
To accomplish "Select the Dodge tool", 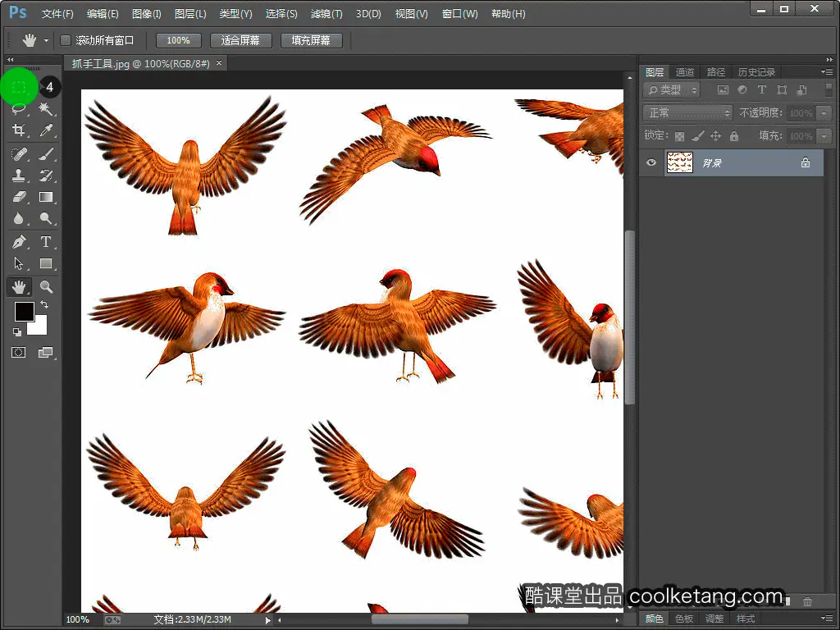I will pyautogui.click(x=46, y=218).
